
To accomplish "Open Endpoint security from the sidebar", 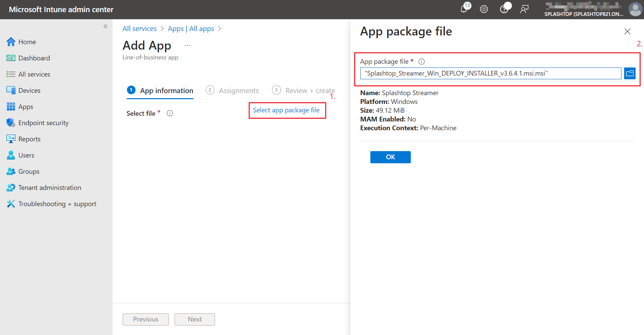I will point(43,122).
